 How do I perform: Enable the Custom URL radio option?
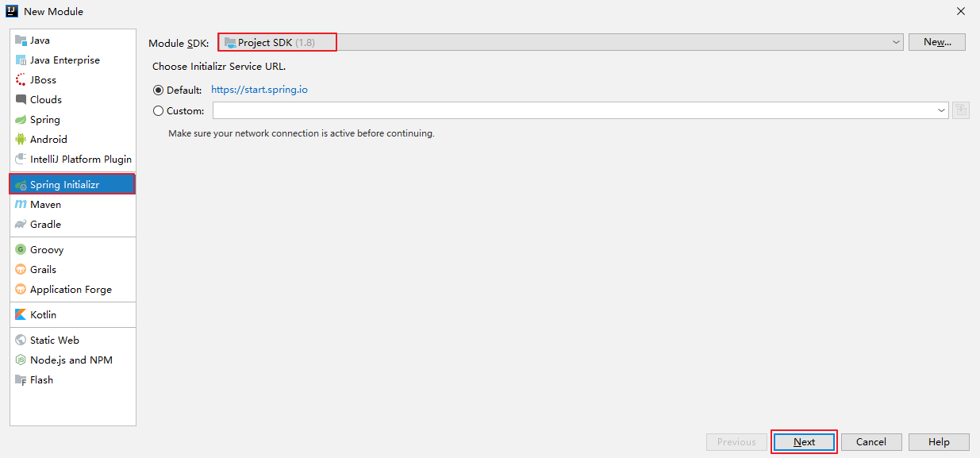[x=158, y=111]
